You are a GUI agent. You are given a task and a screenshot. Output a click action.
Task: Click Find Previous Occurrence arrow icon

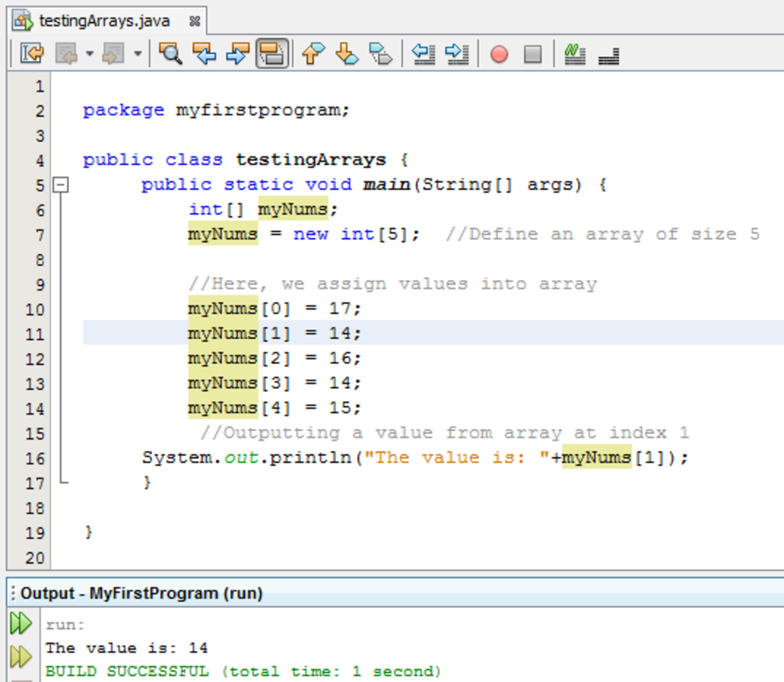pos(204,54)
